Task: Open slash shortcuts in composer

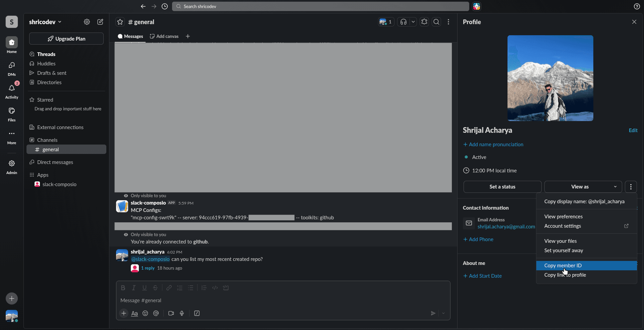Action: coord(197,313)
